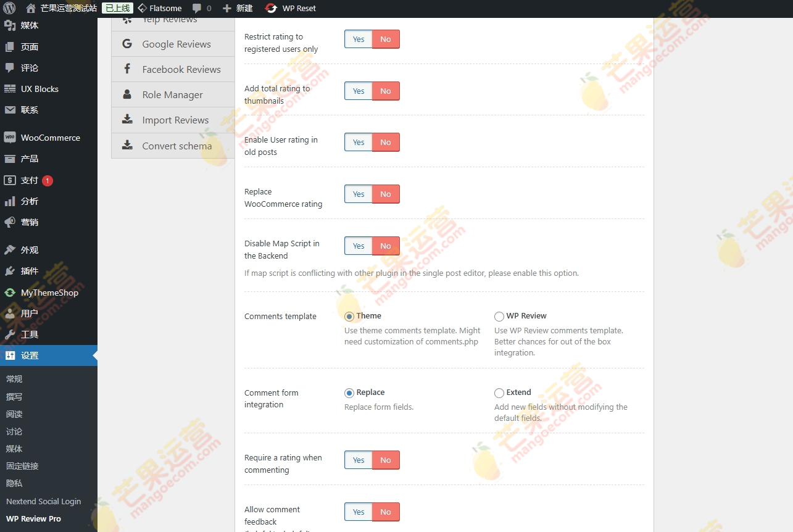This screenshot has width=793, height=532.
Task: Enable Replace WooCommerce rating by clicking Yes
Action: (x=358, y=194)
